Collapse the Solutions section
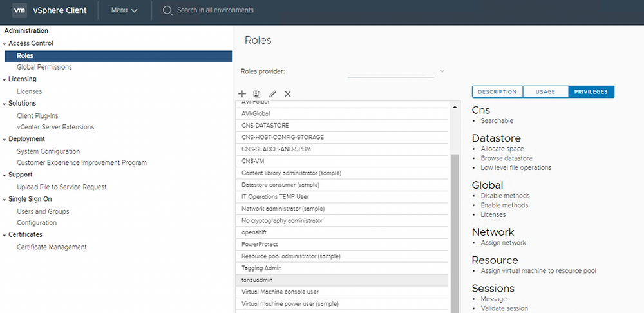The image size is (644, 313). [x=4, y=104]
